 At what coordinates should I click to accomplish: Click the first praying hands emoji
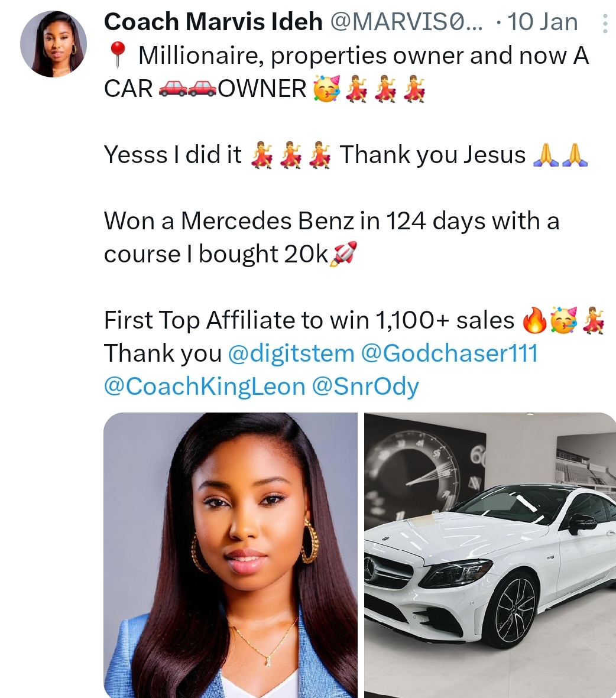pos(546,155)
